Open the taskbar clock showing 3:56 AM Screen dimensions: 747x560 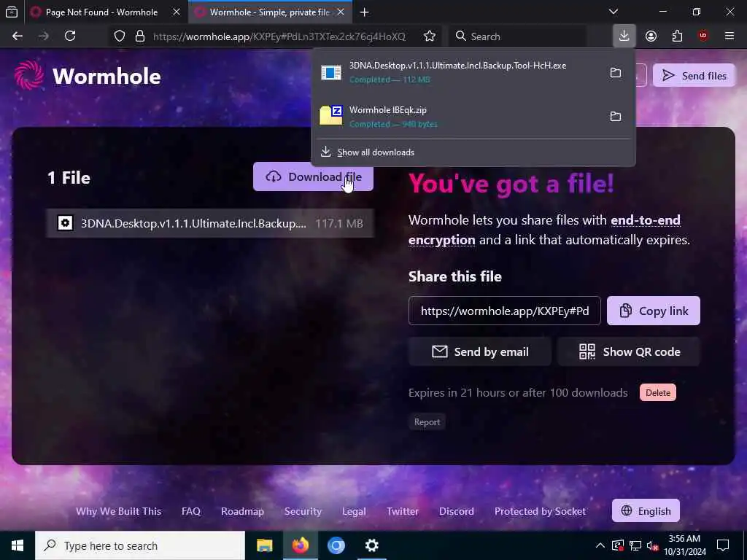click(x=685, y=545)
